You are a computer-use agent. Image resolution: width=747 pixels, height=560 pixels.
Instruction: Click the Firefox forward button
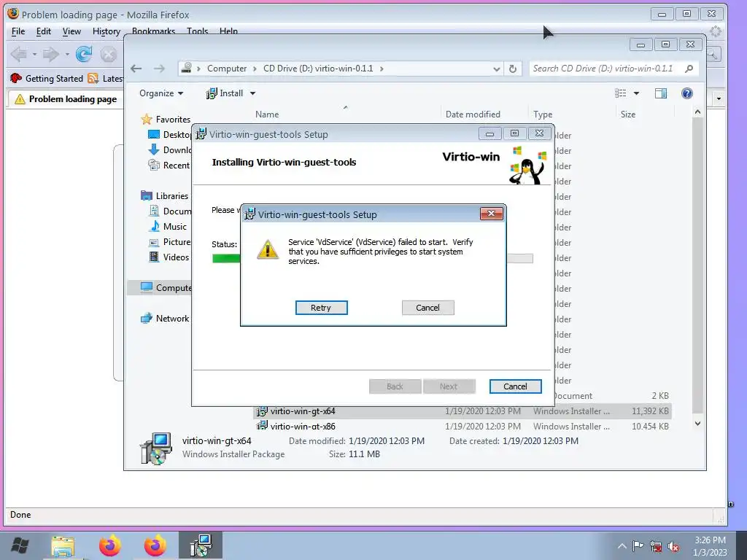point(50,54)
